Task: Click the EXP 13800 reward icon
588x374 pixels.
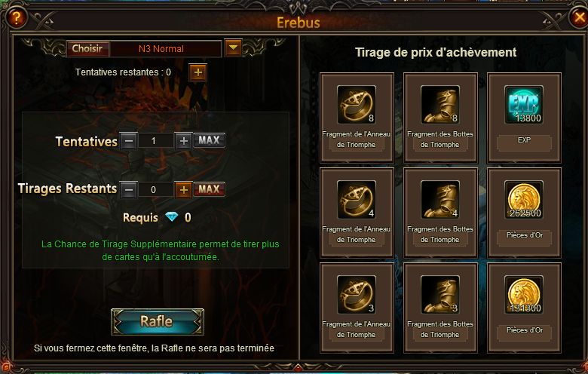Action: [x=524, y=105]
